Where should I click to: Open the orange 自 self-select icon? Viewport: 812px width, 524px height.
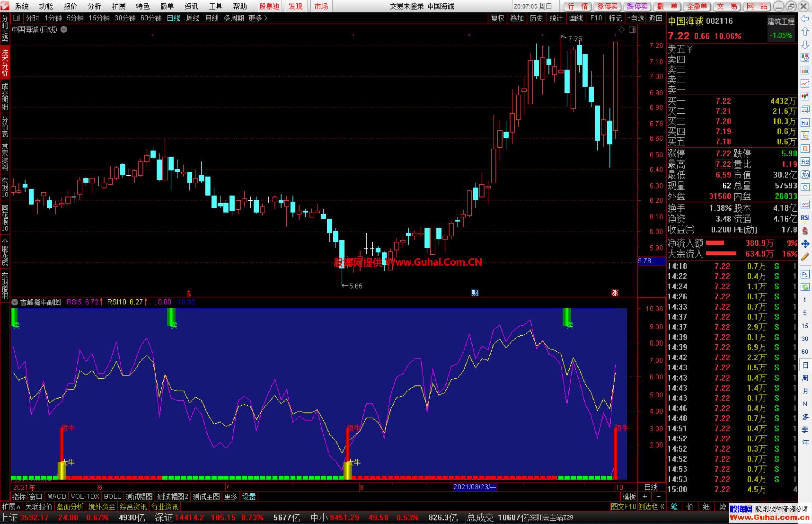805,149
